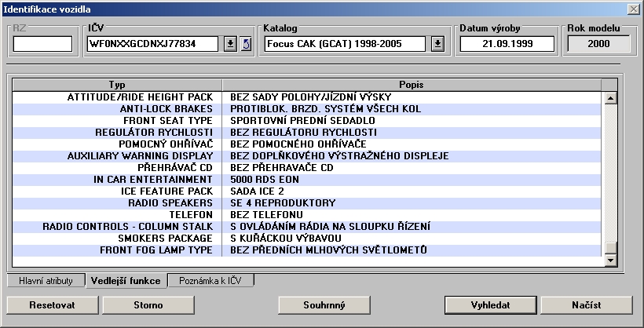Click the blue undo arrow beside IČV
Viewport: 644px width, 328px height.
click(245, 43)
